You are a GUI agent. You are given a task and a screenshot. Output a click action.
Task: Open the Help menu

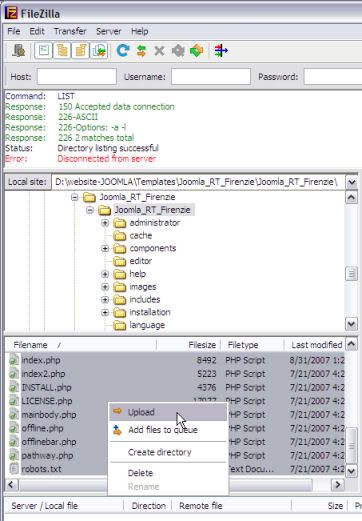pos(139,31)
